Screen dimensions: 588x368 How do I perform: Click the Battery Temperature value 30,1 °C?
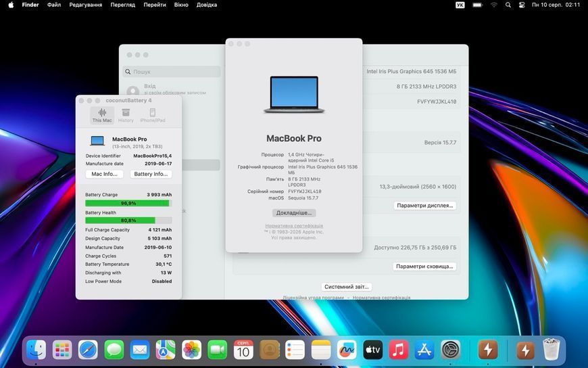pyautogui.click(x=164, y=264)
